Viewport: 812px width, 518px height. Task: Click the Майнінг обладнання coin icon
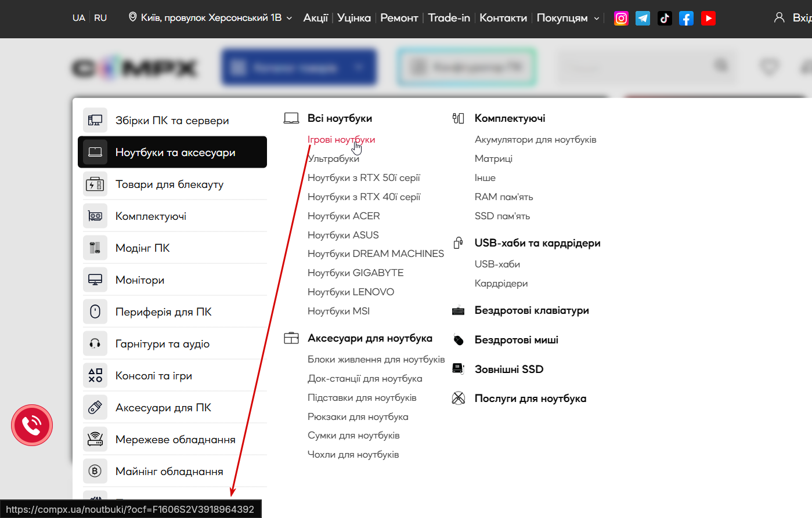[x=95, y=472]
